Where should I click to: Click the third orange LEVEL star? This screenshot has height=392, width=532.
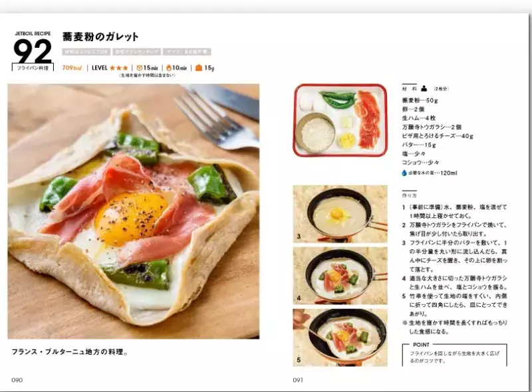[x=125, y=68]
